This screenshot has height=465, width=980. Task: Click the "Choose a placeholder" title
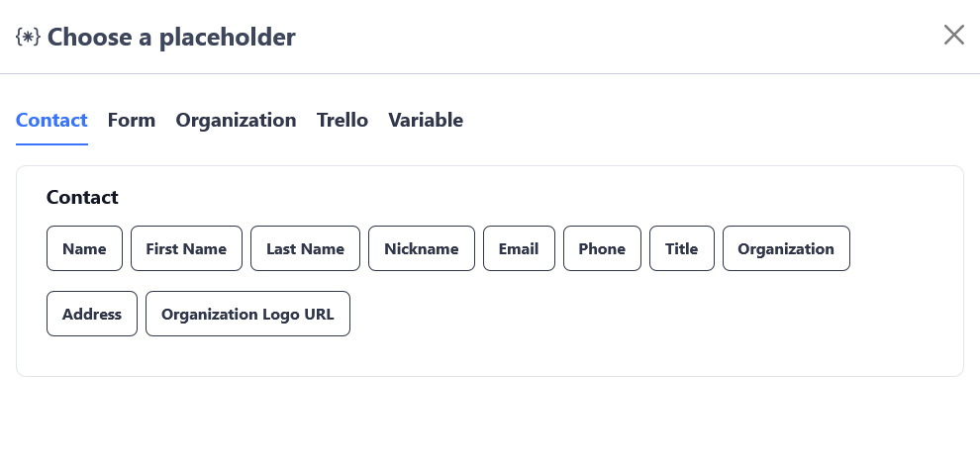tap(171, 38)
